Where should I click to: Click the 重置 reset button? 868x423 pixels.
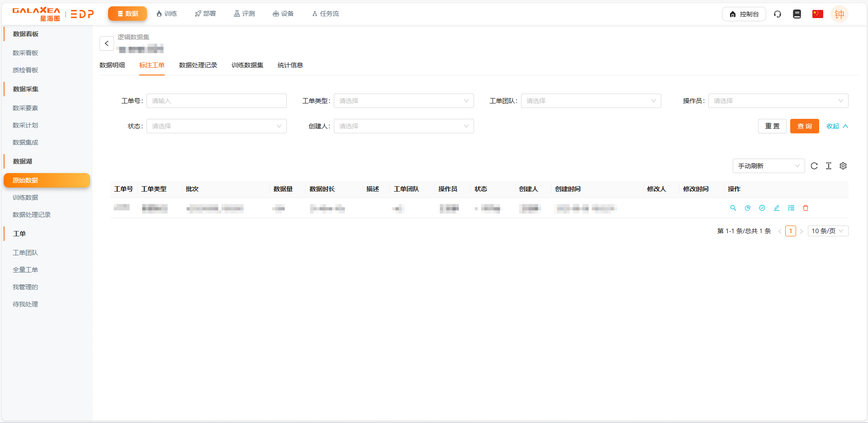coord(772,126)
